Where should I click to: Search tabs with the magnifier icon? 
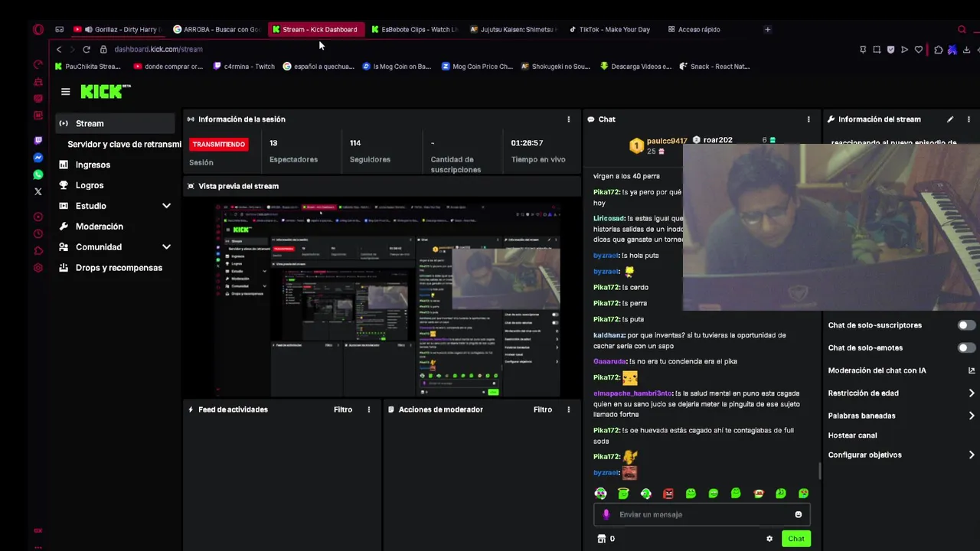962,30
